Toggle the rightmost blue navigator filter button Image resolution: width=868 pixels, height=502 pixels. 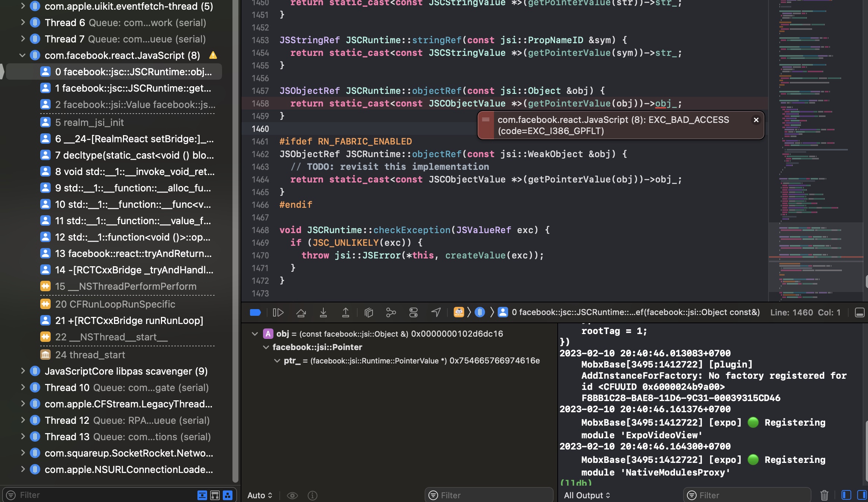tap(228, 495)
